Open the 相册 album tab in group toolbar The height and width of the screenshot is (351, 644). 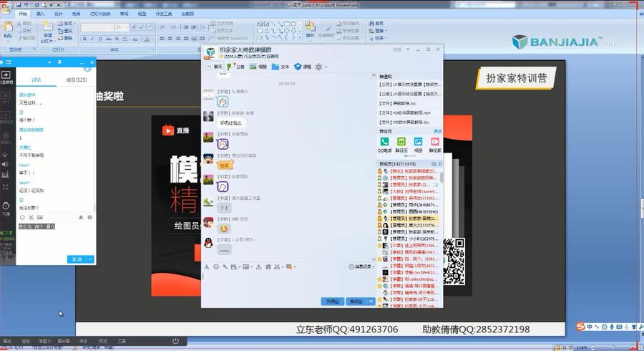coord(258,67)
